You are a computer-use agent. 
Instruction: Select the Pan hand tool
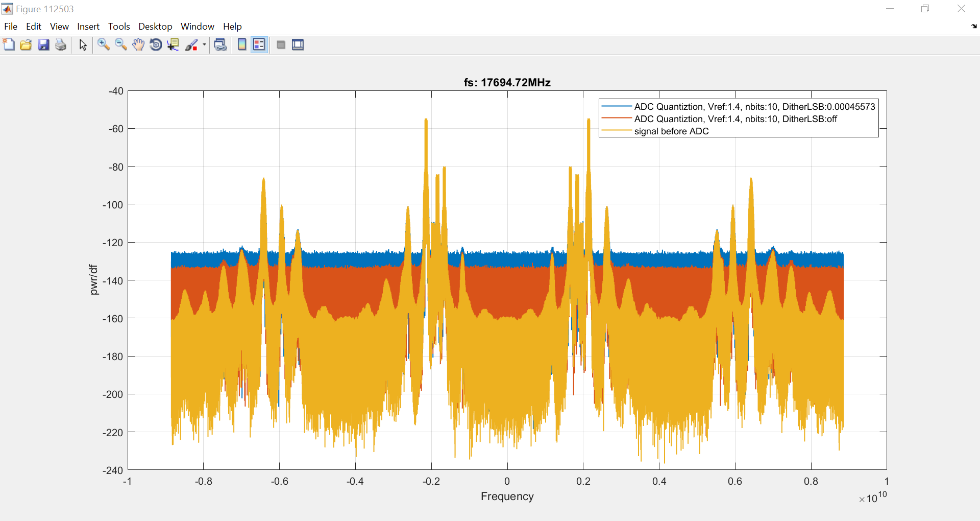pyautogui.click(x=138, y=45)
